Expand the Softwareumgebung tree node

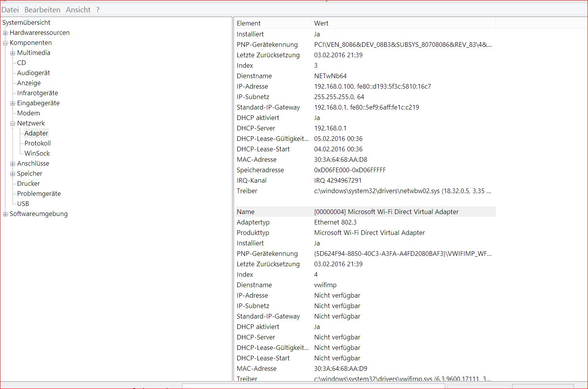click(5, 214)
